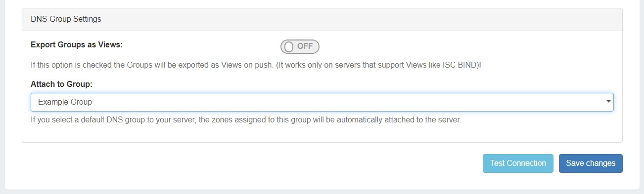Screen dimensions: 644x194
Task: Save changes to the DNS server settings
Action: pos(591,163)
